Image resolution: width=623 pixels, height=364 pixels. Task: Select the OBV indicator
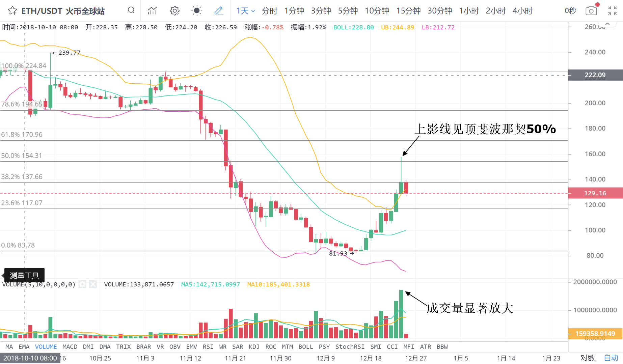[x=175, y=346]
